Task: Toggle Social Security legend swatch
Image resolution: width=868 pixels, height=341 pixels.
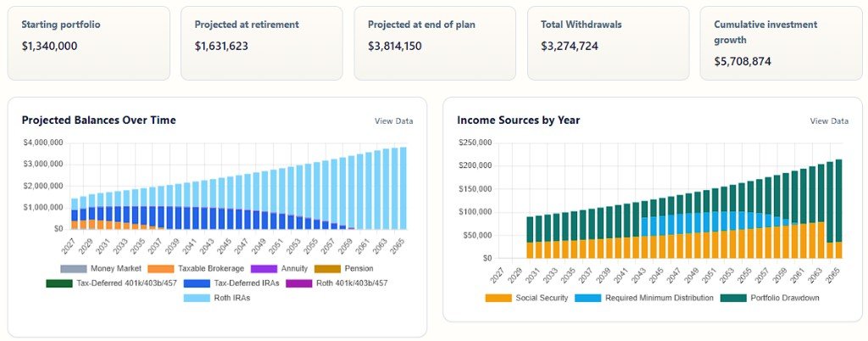Action: click(498, 298)
